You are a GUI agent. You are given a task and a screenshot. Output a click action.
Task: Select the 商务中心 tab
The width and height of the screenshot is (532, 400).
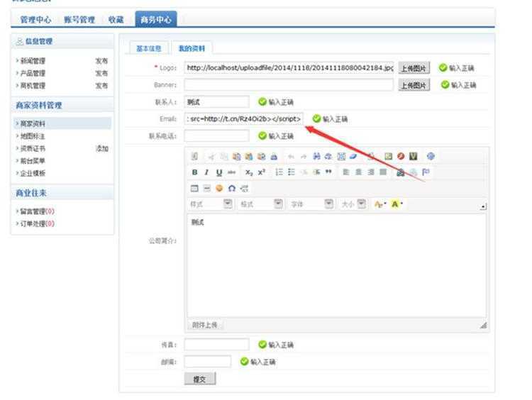tap(156, 19)
